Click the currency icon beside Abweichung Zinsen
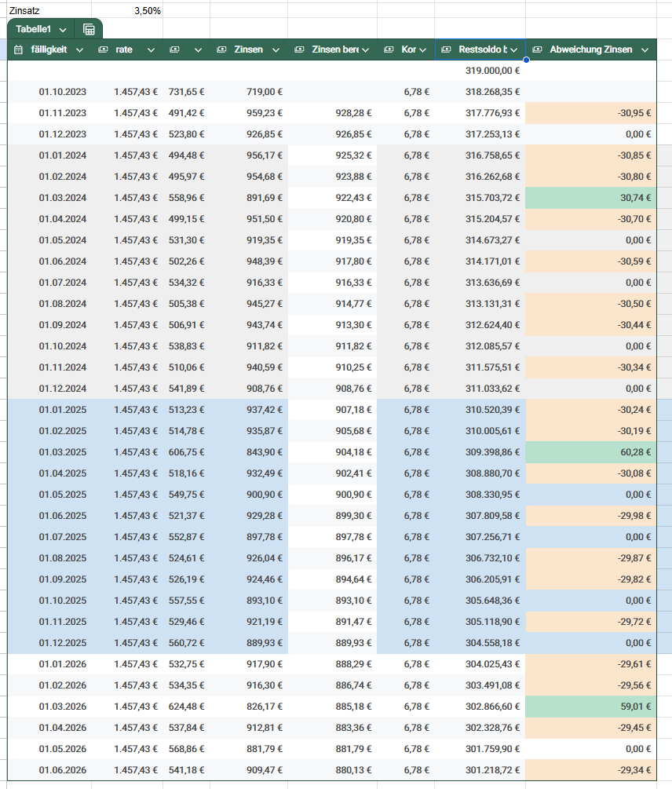Viewport: 672px width, 789px height. 537,49
